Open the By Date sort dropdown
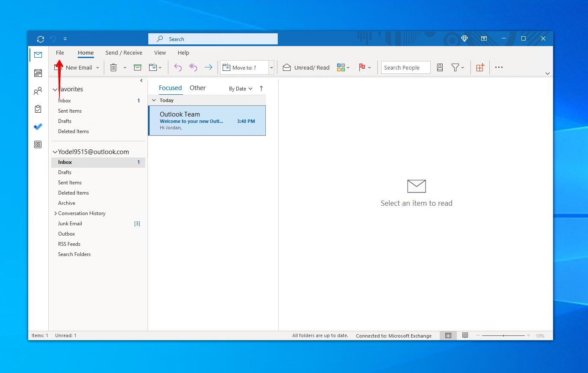Viewport: 588px width, 373px height. [x=241, y=89]
